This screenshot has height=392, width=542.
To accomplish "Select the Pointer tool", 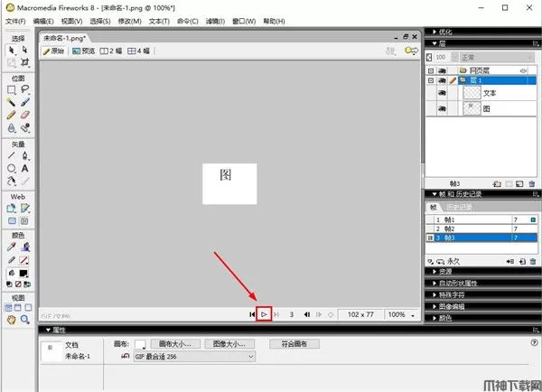I will click(x=12, y=50).
